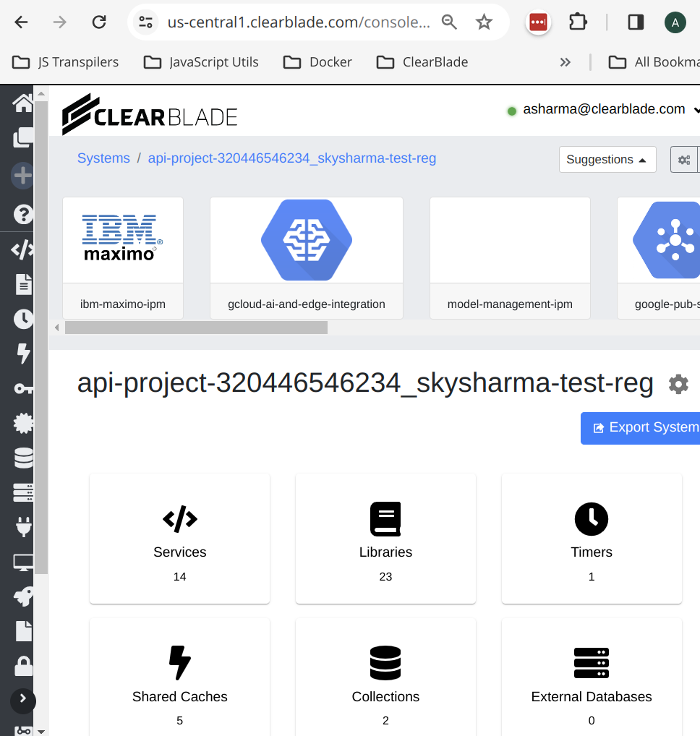The height and width of the screenshot is (736, 700).
Task: Open the rocket icon in sidebar
Action: 22,596
